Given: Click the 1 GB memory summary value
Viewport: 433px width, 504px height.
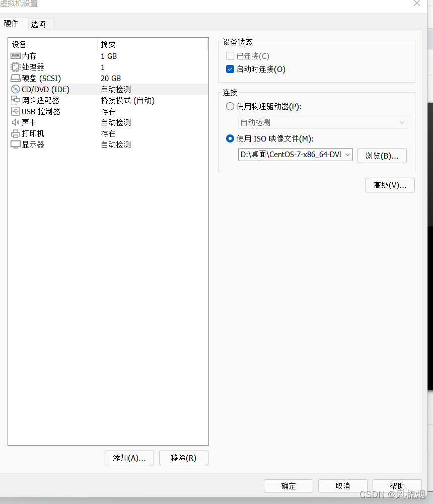Looking at the screenshot, I should [x=109, y=56].
